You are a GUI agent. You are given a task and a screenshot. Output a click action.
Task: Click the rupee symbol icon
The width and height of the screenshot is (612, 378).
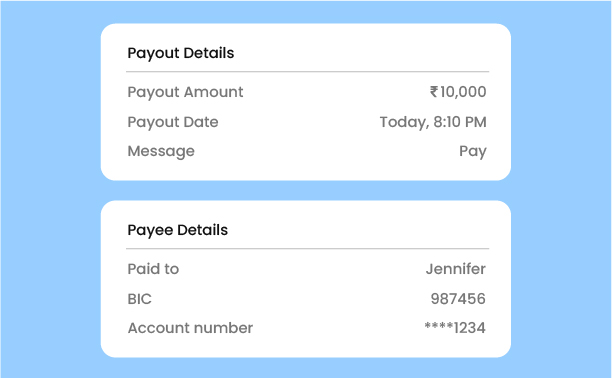(x=434, y=92)
